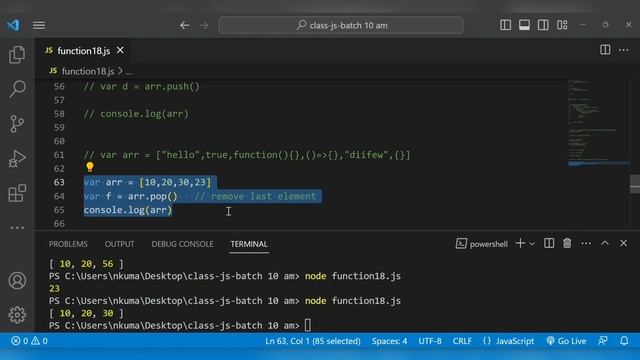Switch to the DEBUG CONSOLE tab

tap(182, 244)
